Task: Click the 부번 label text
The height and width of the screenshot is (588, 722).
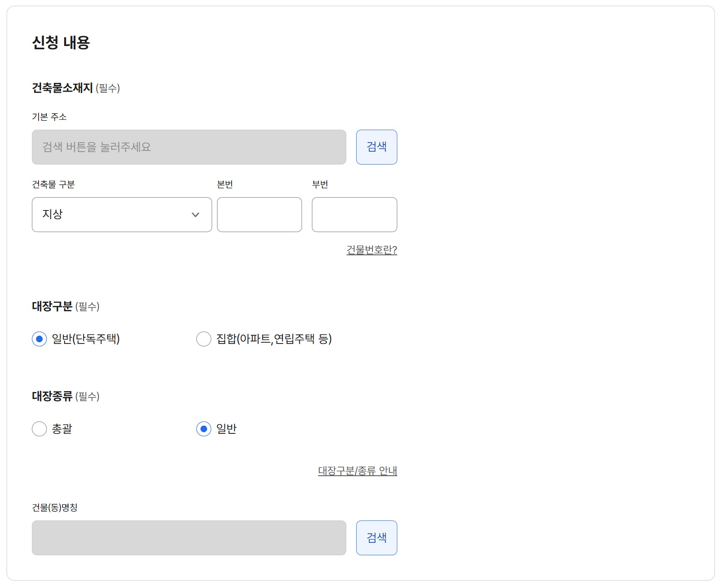Action: 320,184
